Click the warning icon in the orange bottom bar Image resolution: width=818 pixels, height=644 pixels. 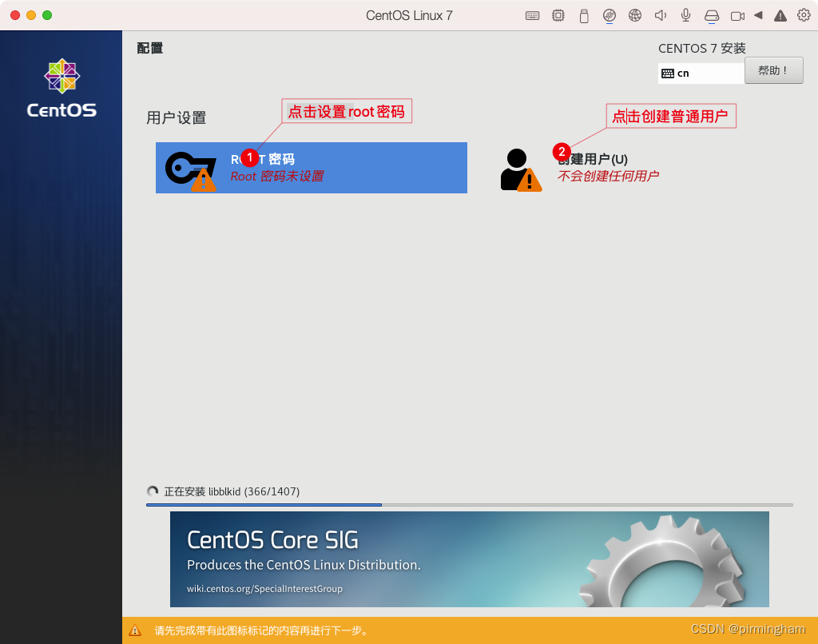click(x=135, y=630)
